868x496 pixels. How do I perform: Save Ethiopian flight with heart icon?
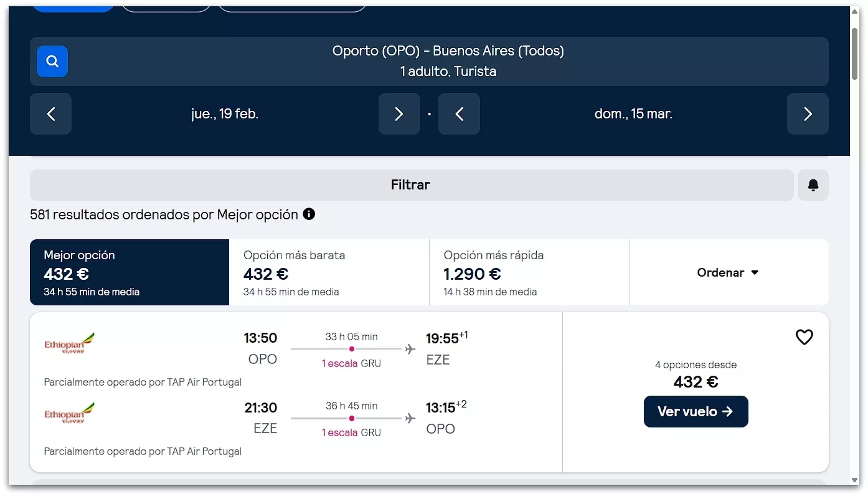(x=804, y=337)
